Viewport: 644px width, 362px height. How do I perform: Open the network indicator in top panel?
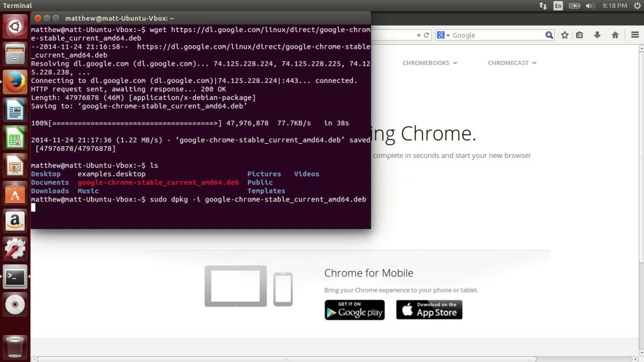tap(543, 6)
